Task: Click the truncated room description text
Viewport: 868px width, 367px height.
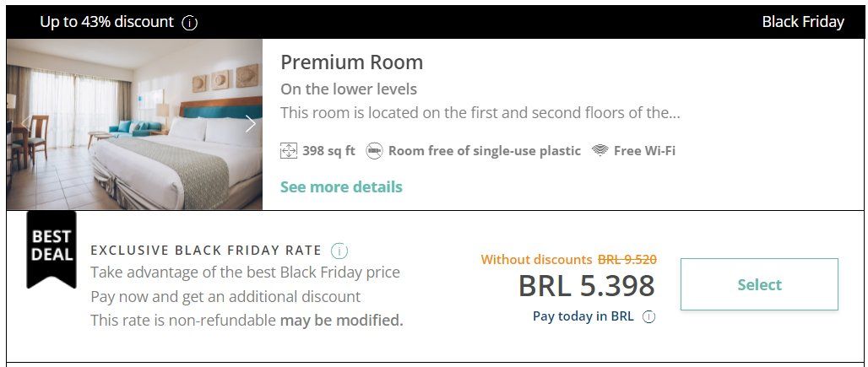Action: 480,112
